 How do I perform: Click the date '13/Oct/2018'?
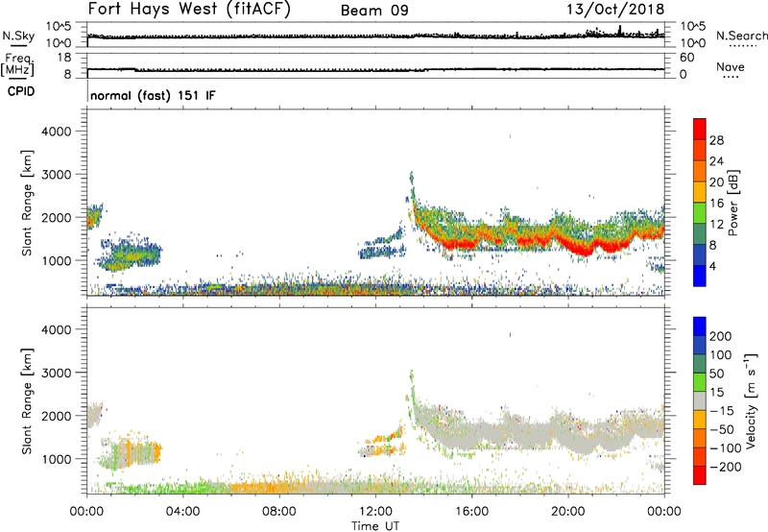pos(615,10)
